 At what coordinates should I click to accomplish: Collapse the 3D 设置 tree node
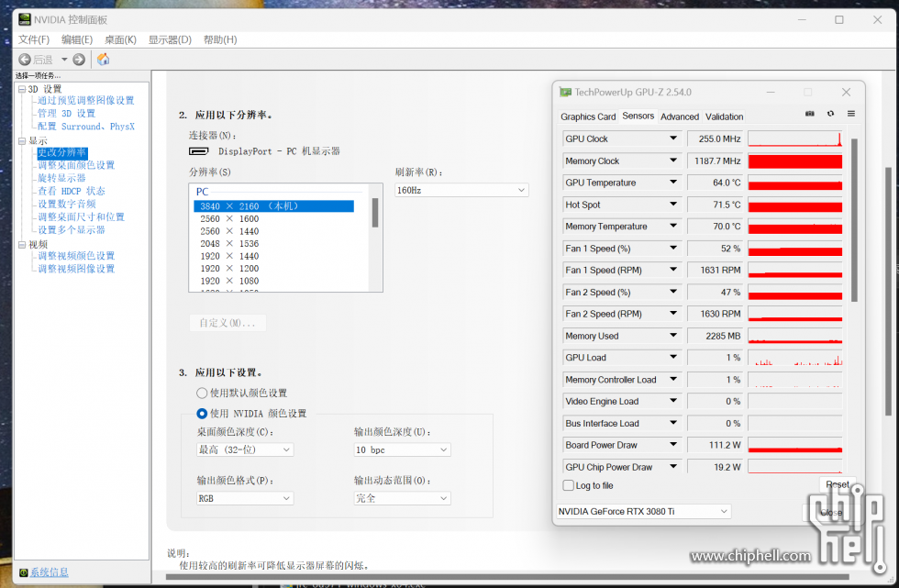(22, 89)
